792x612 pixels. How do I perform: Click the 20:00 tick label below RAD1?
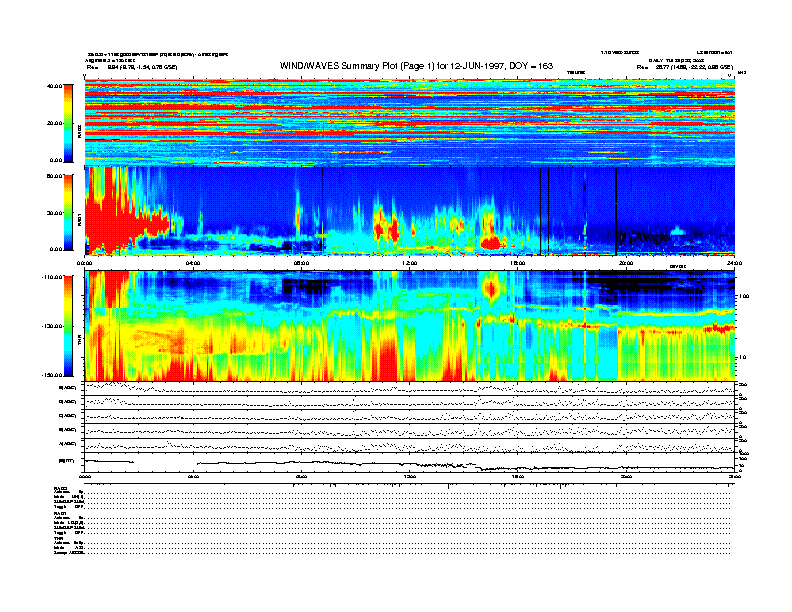click(x=626, y=263)
